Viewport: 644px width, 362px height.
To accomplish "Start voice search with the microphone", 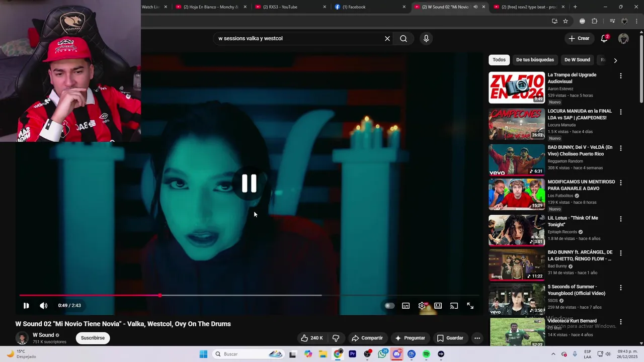I will click(x=426, y=38).
